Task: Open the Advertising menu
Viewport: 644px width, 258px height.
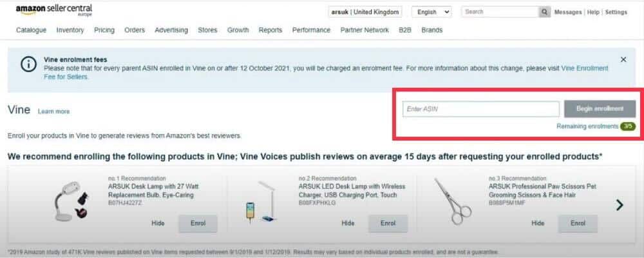Action: (171, 30)
